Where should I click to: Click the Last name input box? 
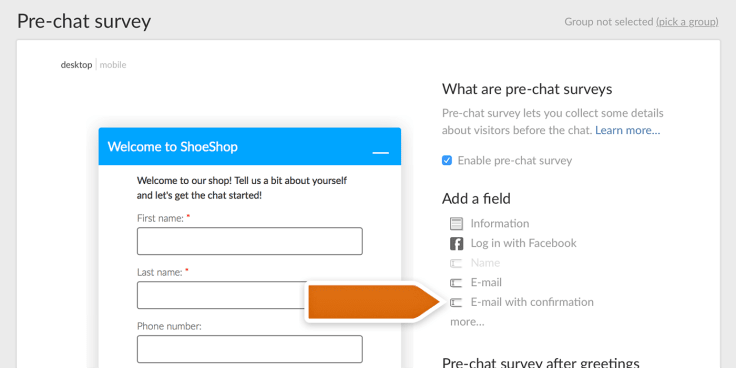point(250,295)
